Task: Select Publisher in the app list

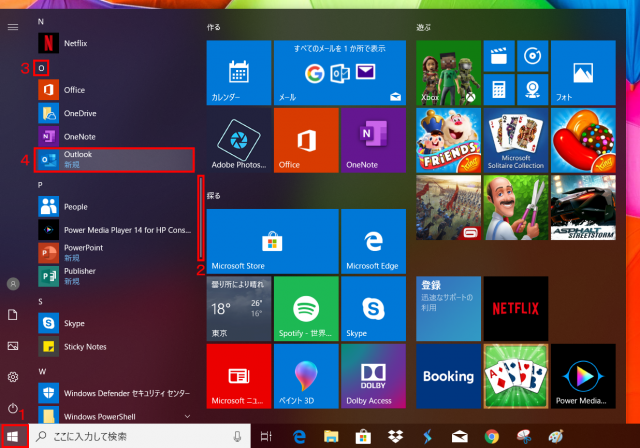Action: pyautogui.click(x=82, y=275)
